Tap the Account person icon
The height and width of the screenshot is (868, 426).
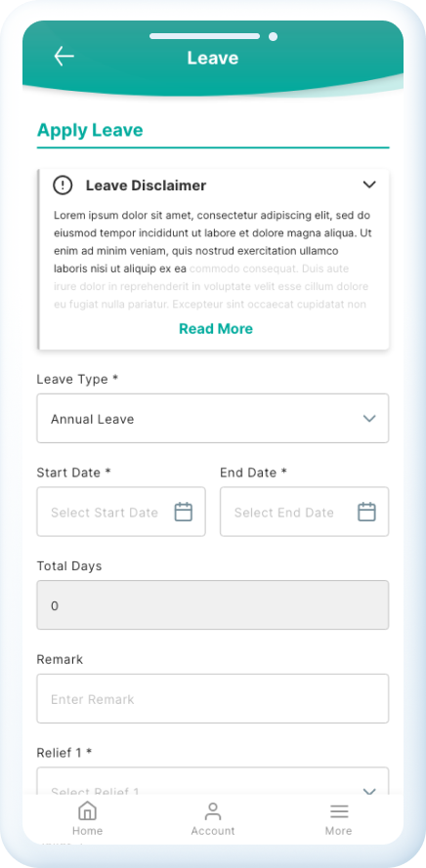click(213, 811)
